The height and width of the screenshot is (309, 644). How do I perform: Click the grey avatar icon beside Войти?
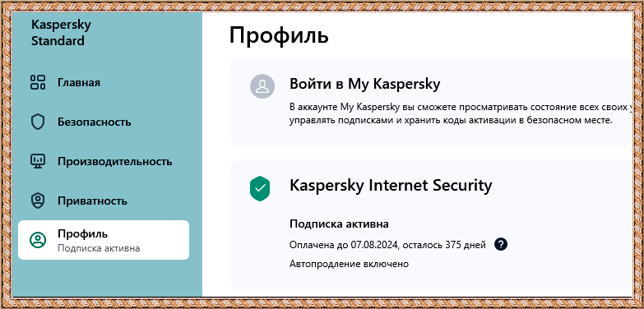[x=262, y=86]
